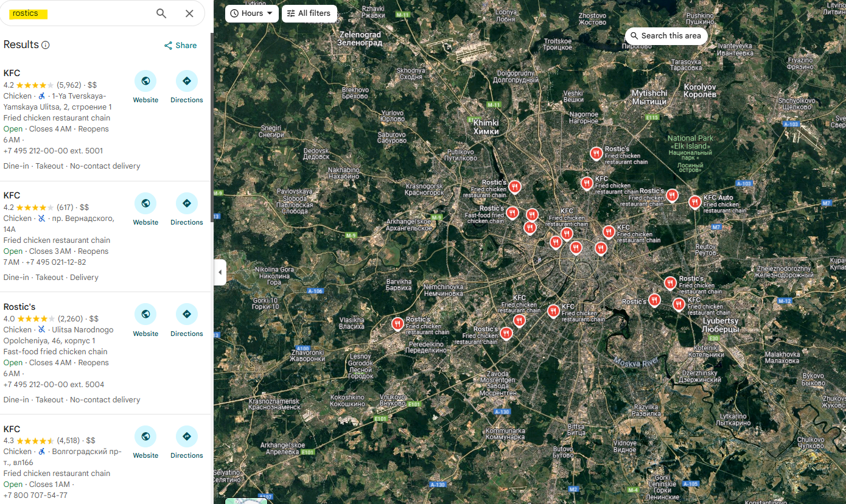Select the KFC Auto map pin
846x504 pixels.
[694, 202]
